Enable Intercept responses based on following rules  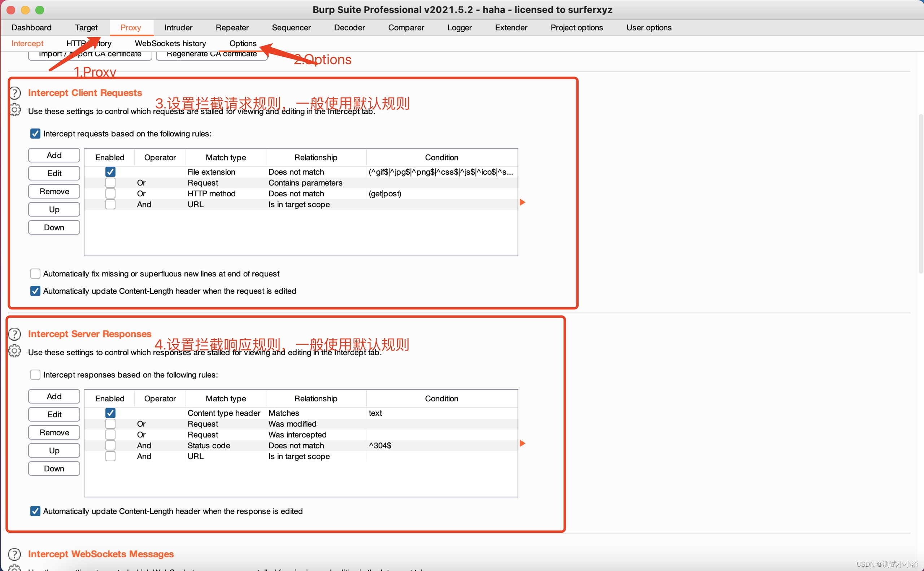pyautogui.click(x=35, y=375)
